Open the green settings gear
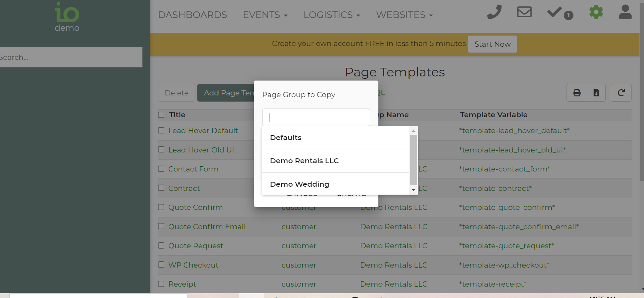Image resolution: width=644 pixels, height=298 pixels. pos(596,12)
